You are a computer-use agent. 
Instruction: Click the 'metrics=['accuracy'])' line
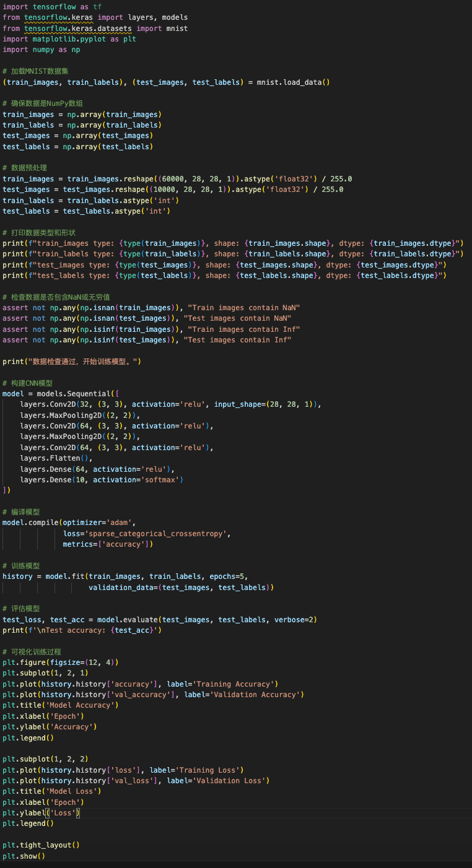108,544
